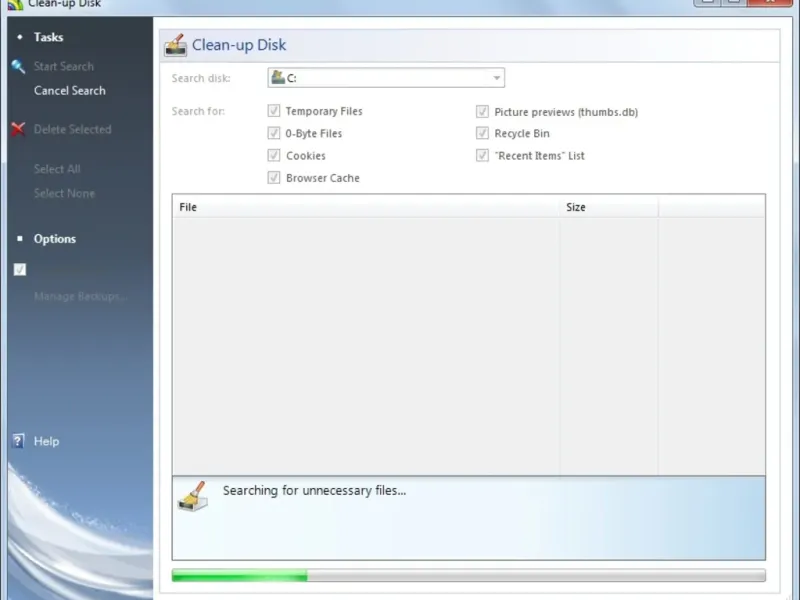Click the 'Search for:' label
This screenshot has width=800, height=600.
[198, 111]
